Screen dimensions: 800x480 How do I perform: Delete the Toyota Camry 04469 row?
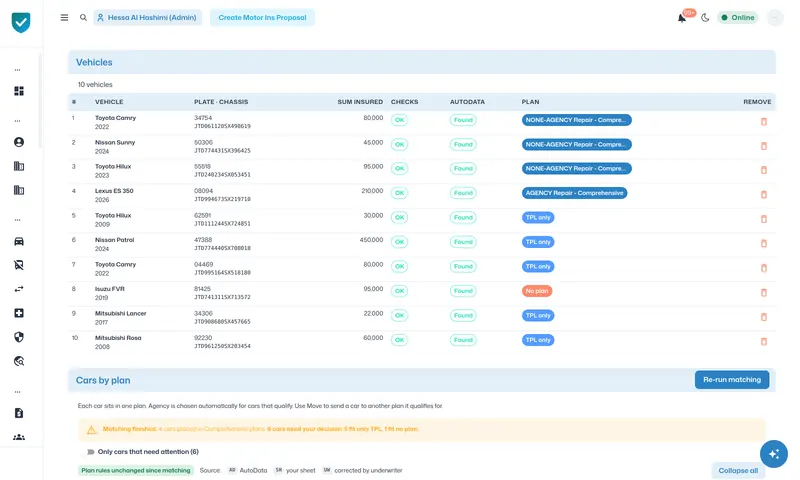point(764,268)
